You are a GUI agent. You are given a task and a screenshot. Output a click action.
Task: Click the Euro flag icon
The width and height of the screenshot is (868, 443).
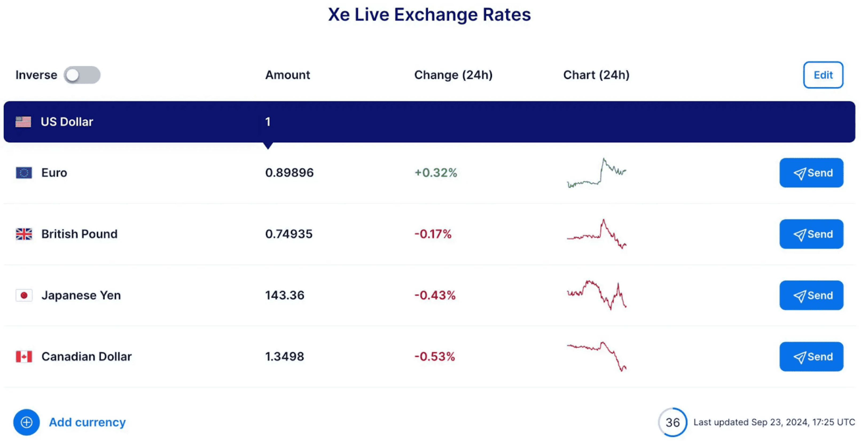click(x=24, y=173)
